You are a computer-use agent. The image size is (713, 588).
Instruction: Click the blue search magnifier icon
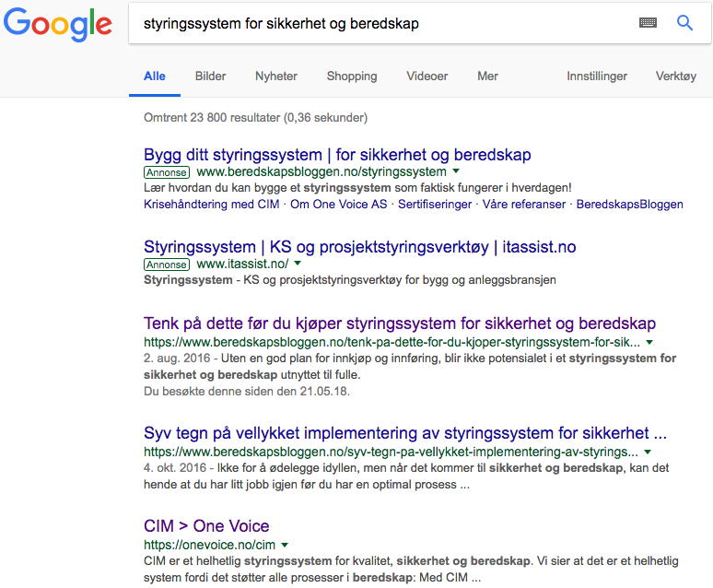[684, 22]
